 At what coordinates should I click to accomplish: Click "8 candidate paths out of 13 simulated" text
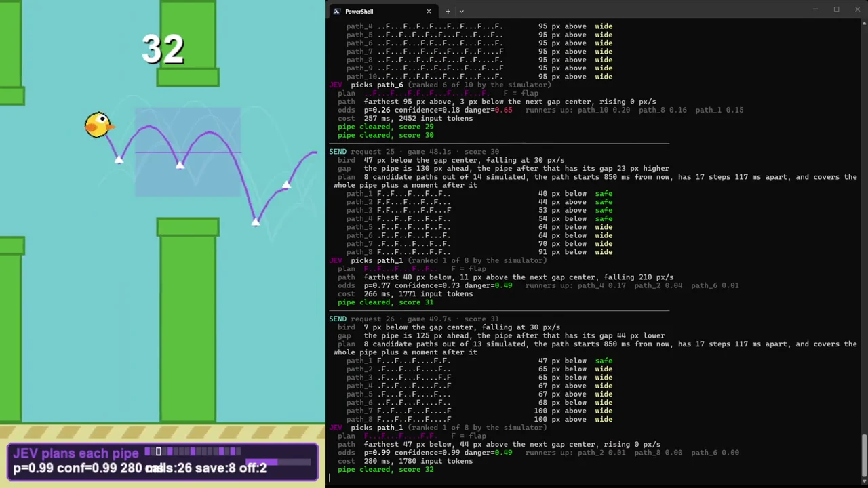pos(444,344)
